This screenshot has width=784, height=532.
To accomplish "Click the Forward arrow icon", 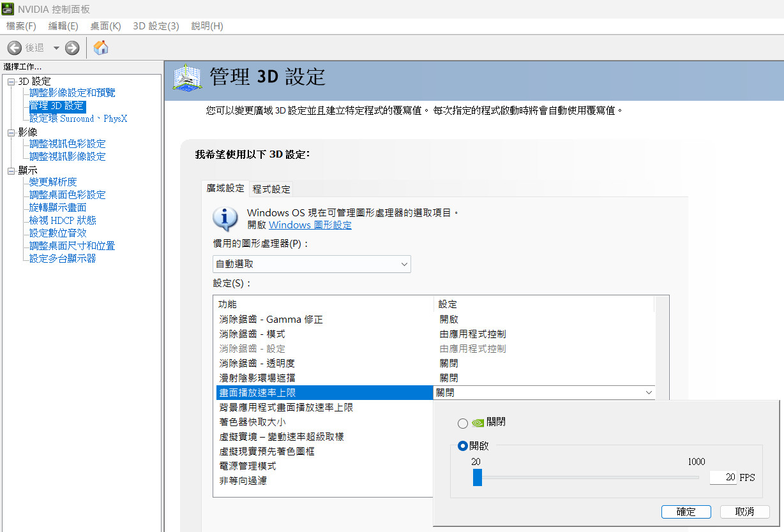I will point(72,48).
